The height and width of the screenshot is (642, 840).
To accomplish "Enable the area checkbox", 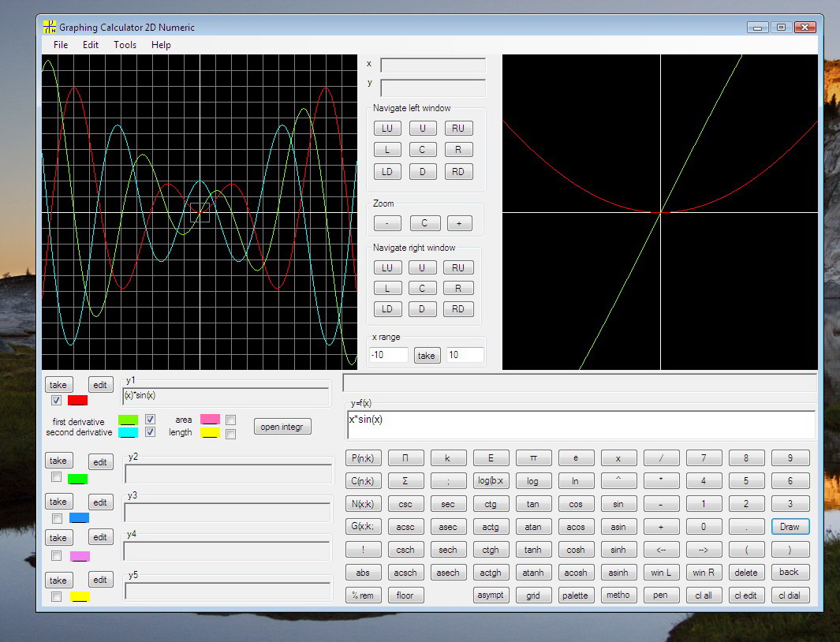I will pos(231,420).
